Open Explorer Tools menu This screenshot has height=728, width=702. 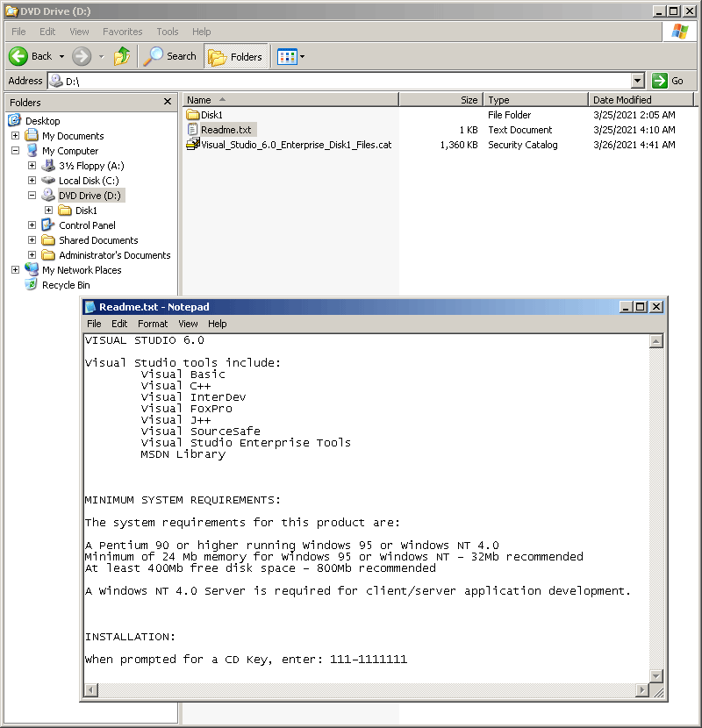pos(168,32)
